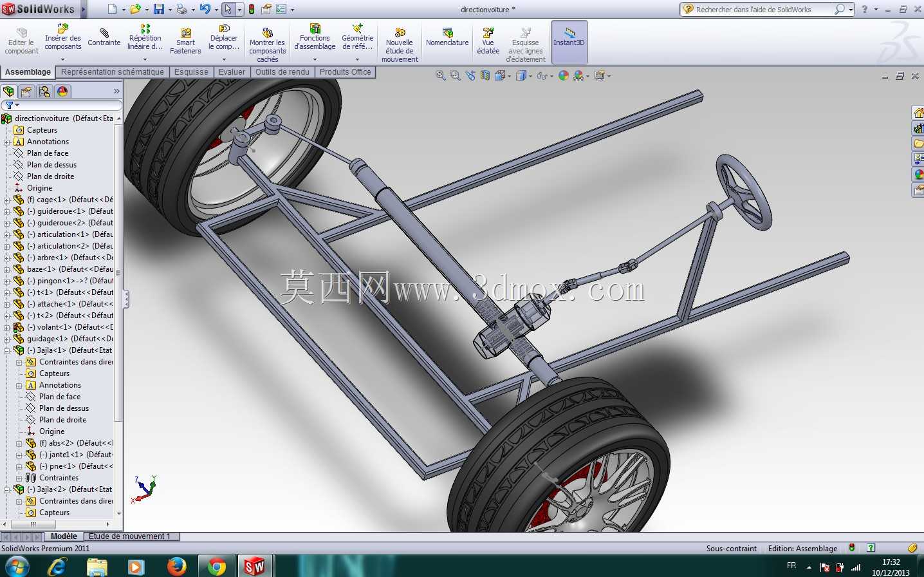
Task: Open the PropertyManager tab icon
Action: pyautogui.click(x=26, y=91)
